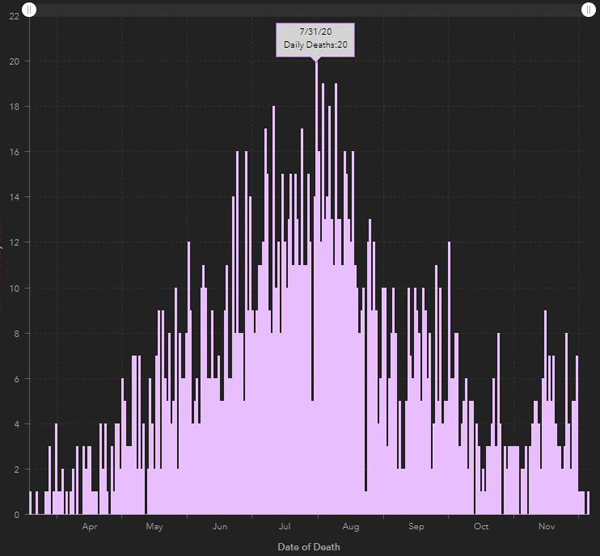The image size is (600, 556).
Task: Click the y-axis value 20
Action: tap(14, 61)
